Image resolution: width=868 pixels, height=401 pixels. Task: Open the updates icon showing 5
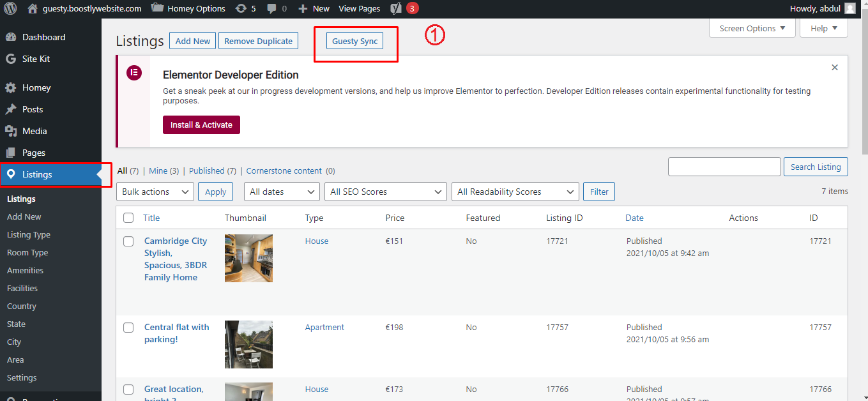tap(246, 8)
